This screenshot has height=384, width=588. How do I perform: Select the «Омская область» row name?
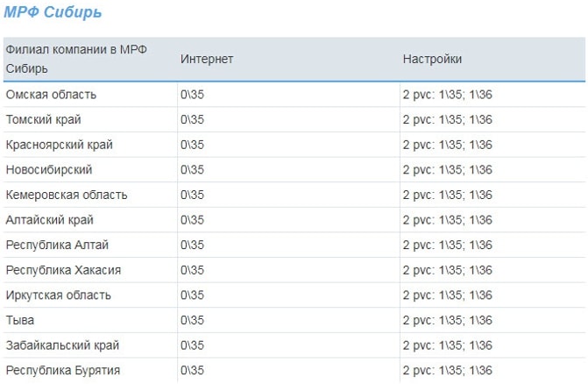click(x=51, y=95)
